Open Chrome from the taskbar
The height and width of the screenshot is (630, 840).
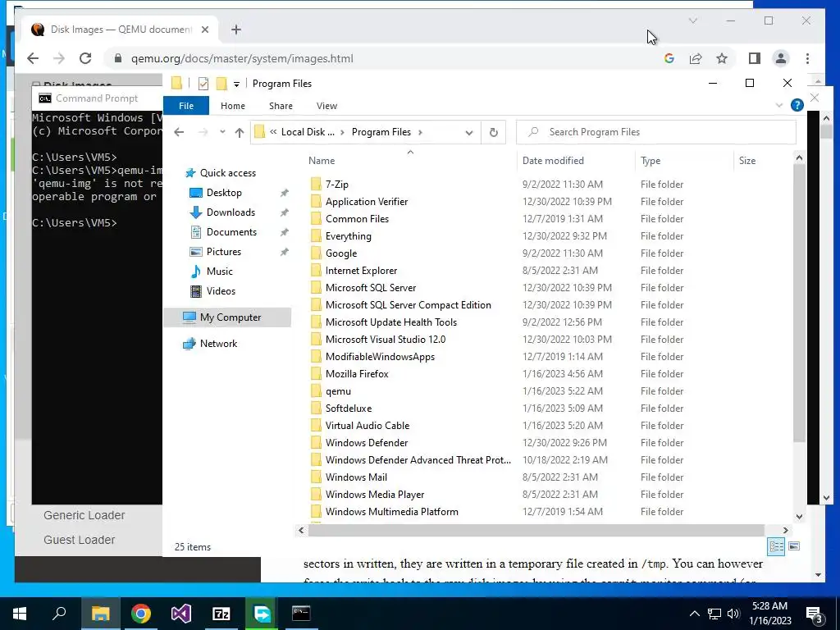tap(141, 614)
